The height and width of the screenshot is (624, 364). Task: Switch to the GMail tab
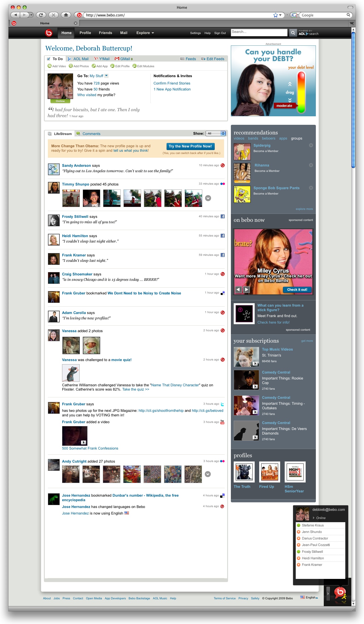pyautogui.click(x=124, y=59)
